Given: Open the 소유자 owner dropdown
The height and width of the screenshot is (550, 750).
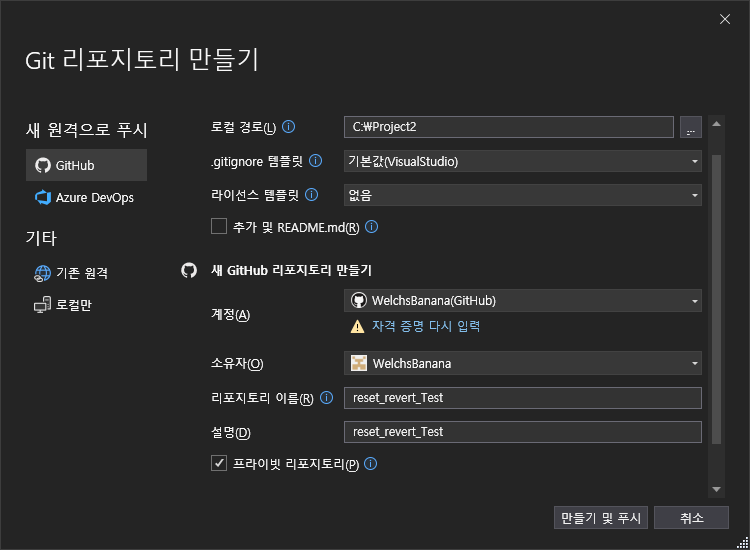Looking at the screenshot, I should 522,363.
